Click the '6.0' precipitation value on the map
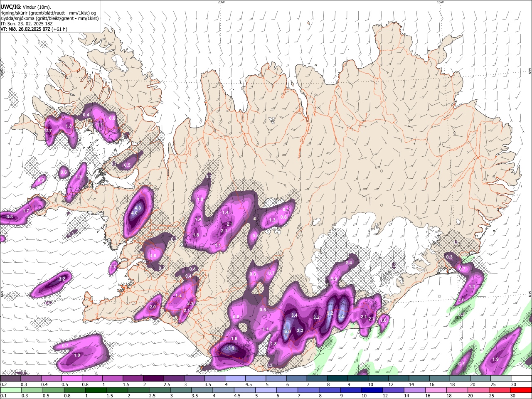This screenshot has width=532, height=399. pyautogui.click(x=288, y=331)
